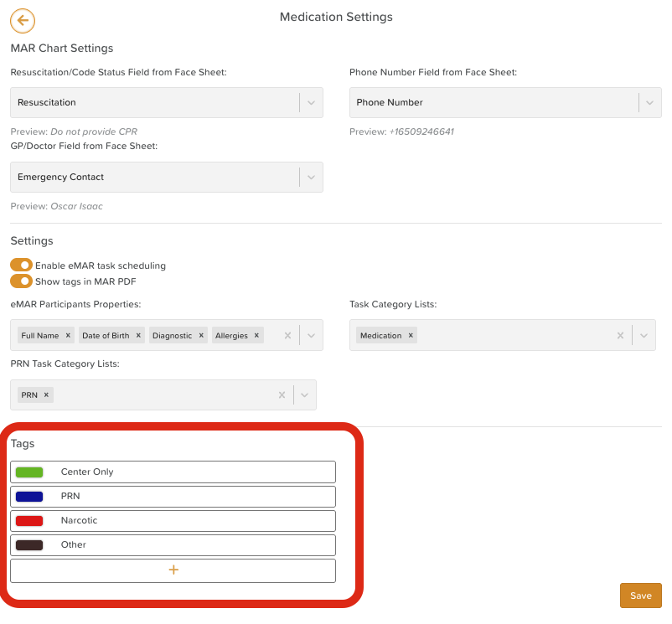
Task: Expand the Emergency Contact dropdown
Action: click(x=311, y=178)
